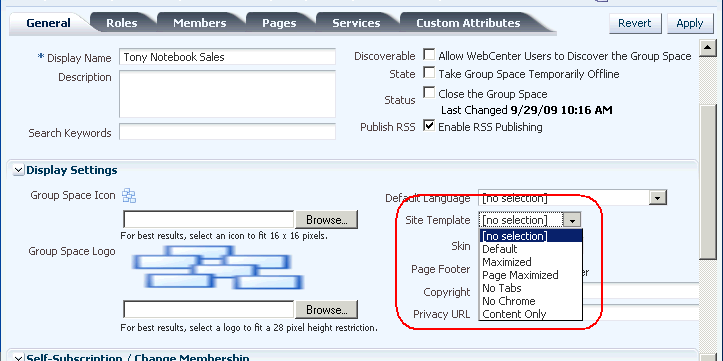Tick the Close the Group Space checkbox
723x361 pixels.
point(429,93)
